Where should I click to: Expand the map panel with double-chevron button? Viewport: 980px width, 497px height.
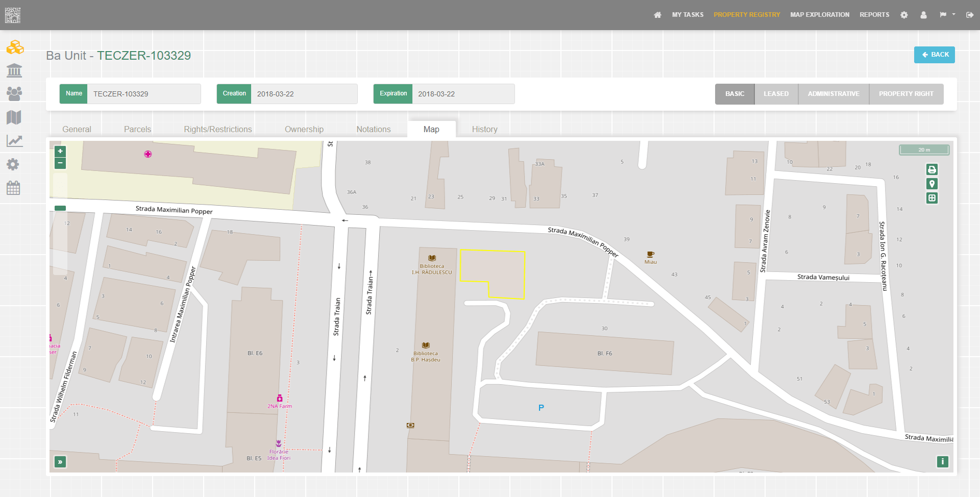pos(60,462)
